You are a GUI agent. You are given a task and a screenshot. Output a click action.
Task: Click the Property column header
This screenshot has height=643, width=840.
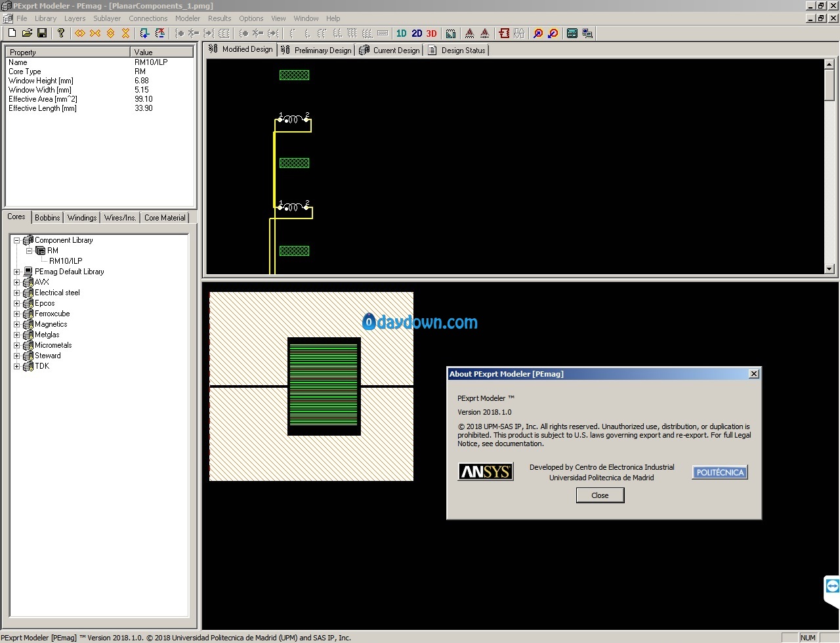pos(68,52)
